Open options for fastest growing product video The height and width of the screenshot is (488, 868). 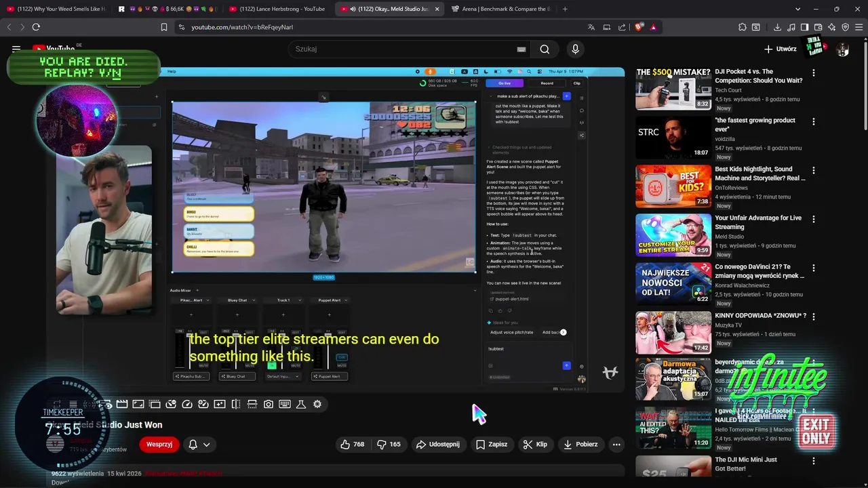814,121
